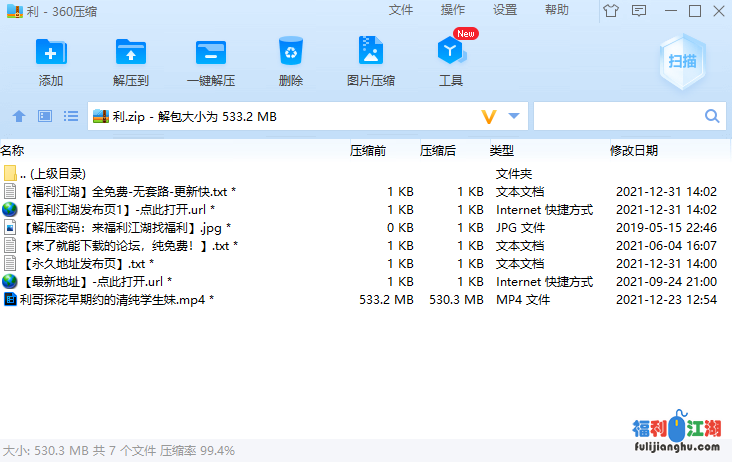Sort files by the 修改日期 column header
This screenshot has height=462, width=732.
click(634, 151)
